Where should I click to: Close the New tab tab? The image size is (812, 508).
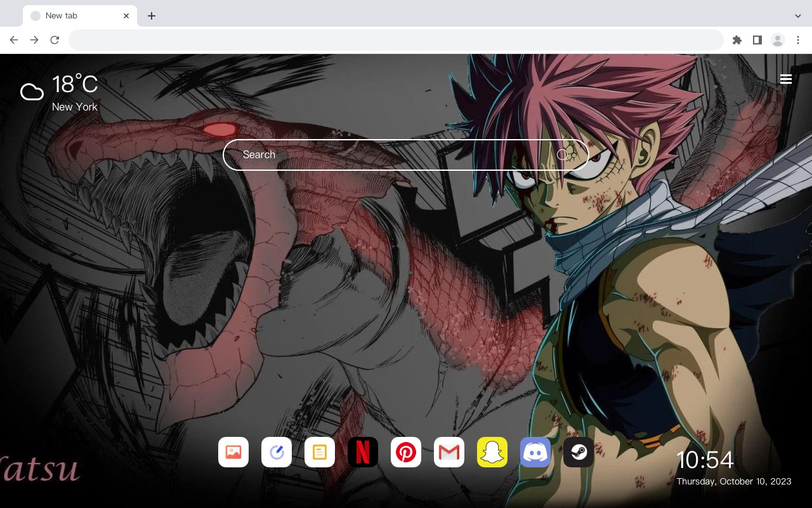pos(126,16)
